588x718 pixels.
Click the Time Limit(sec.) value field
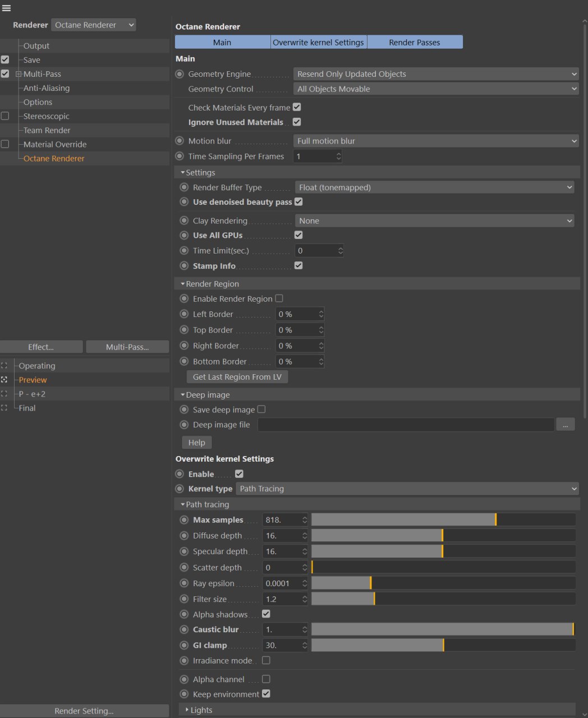coord(315,251)
